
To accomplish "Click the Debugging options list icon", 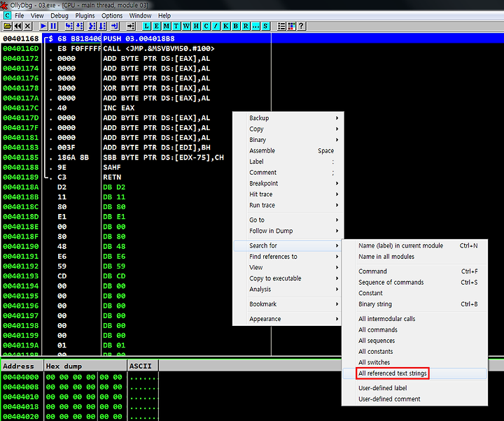I will tap(281, 26).
